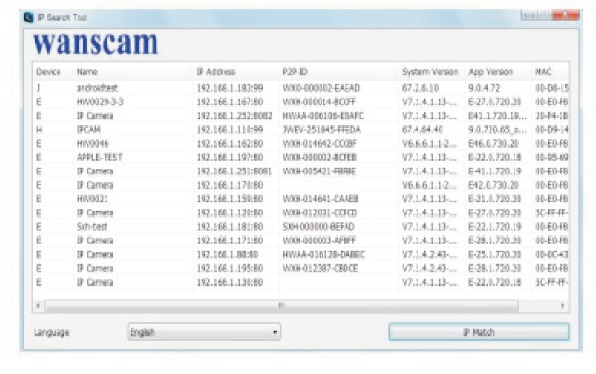Viewport: 596px width, 374px height.
Task: Click the P2P ID column header
Action: 295,72
